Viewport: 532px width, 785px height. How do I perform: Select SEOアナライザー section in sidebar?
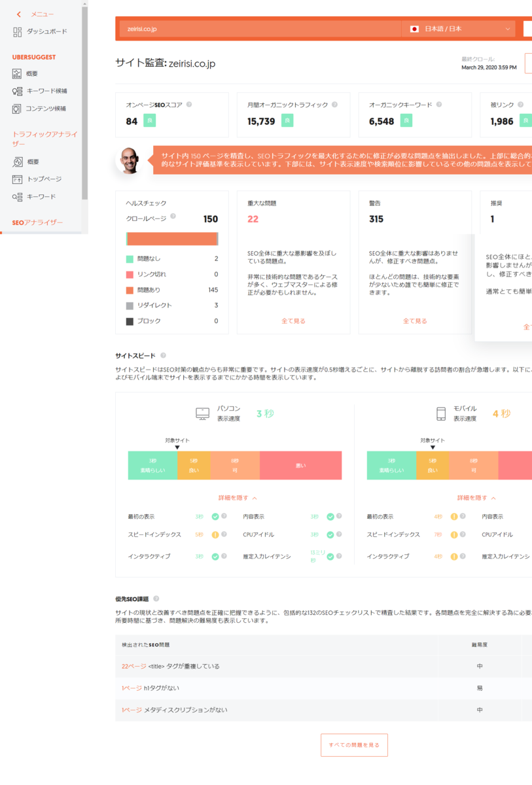[x=37, y=222]
